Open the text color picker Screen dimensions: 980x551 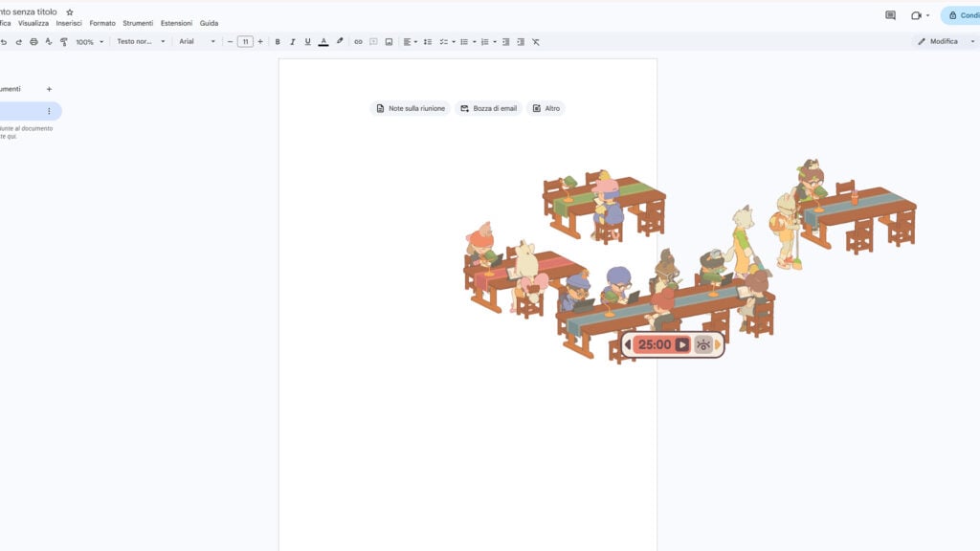click(x=324, y=41)
